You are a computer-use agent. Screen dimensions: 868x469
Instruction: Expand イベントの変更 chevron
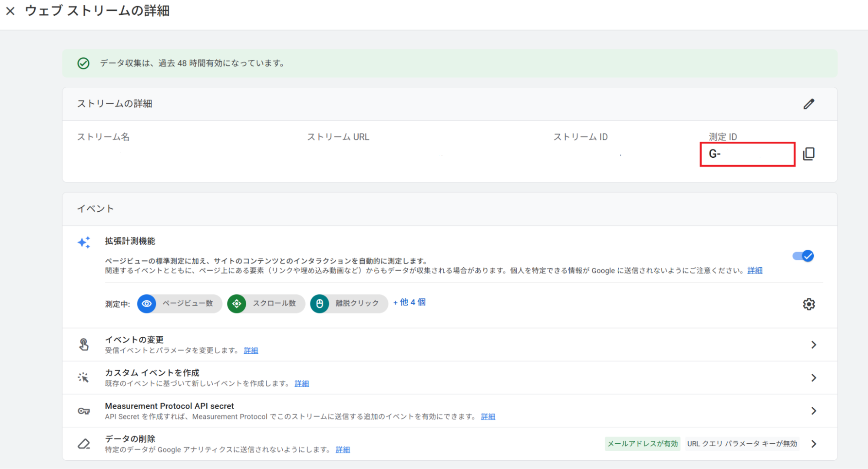814,345
